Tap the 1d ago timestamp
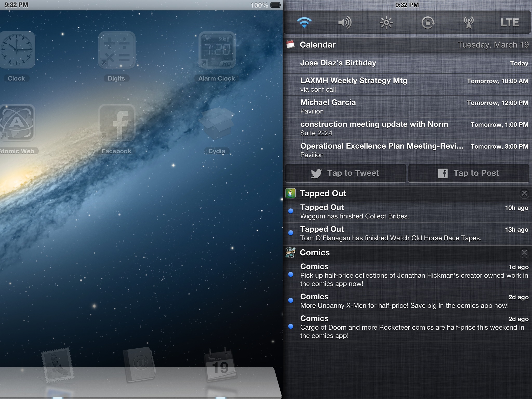This screenshot has height=399, width=532. 518,267
